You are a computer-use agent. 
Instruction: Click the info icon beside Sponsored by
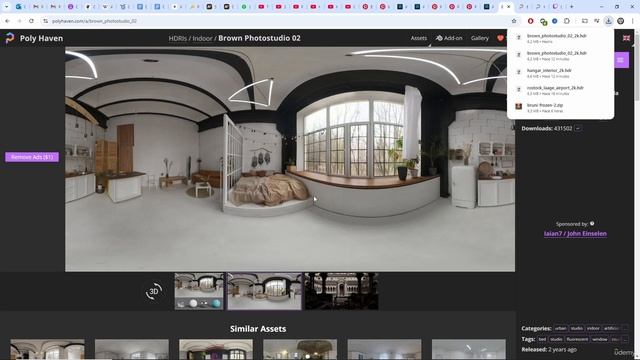592,223
